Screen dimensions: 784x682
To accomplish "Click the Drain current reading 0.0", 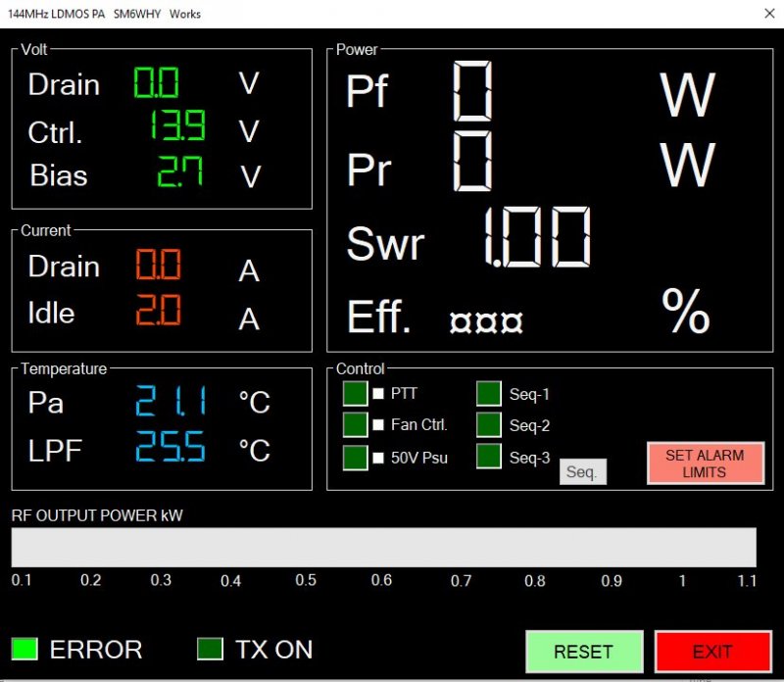I will tap(158, 264).
